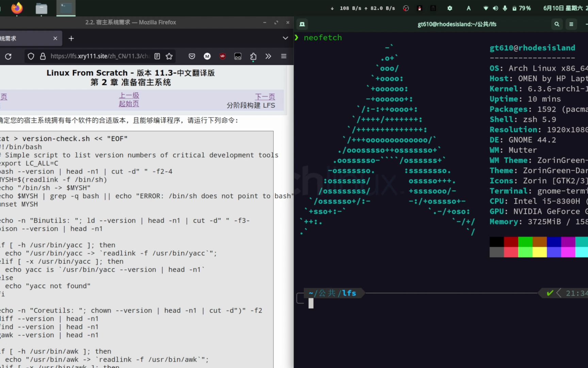Go to 下一页 link
Screen dimensions: 588x368
(x=265, y=97)
